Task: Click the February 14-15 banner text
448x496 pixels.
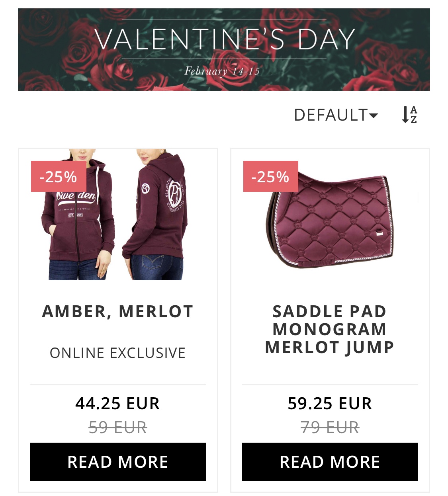Action: (x=222, y=71)
